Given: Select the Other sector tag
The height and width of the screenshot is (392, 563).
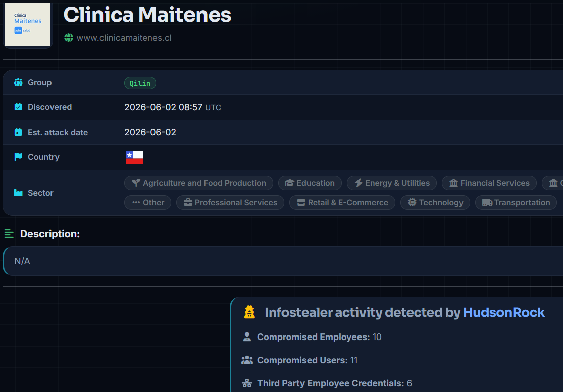Looking at the screenshot, I should tap(147, 203).
